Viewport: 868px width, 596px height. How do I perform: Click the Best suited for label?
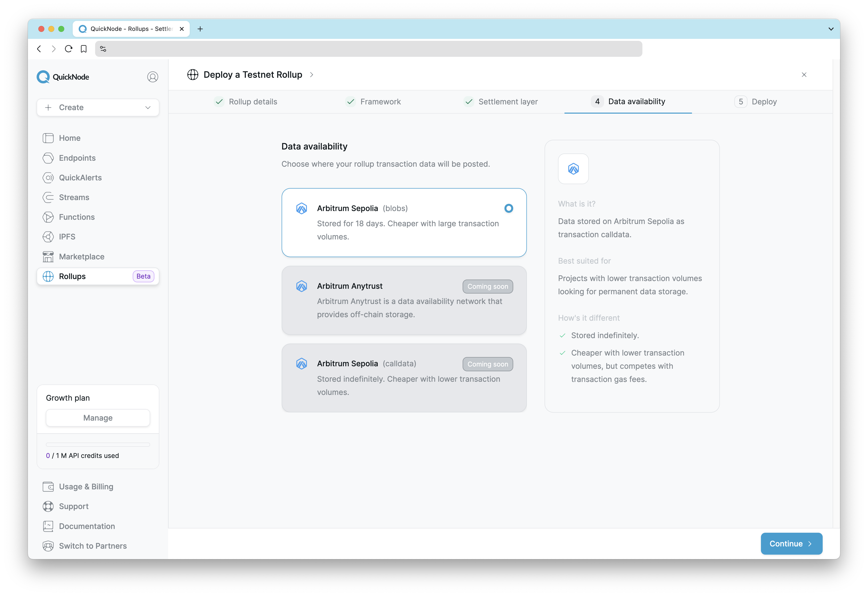585,261
